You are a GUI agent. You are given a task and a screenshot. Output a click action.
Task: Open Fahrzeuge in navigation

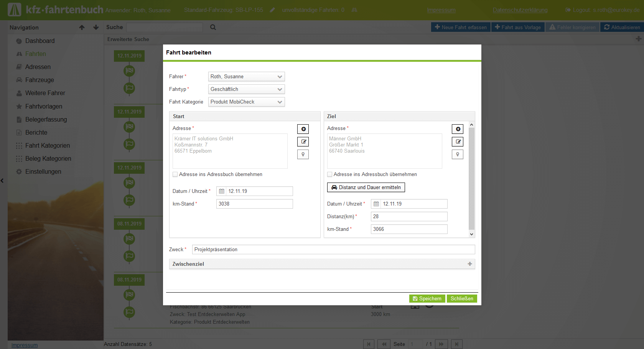[x=40, y=80]
